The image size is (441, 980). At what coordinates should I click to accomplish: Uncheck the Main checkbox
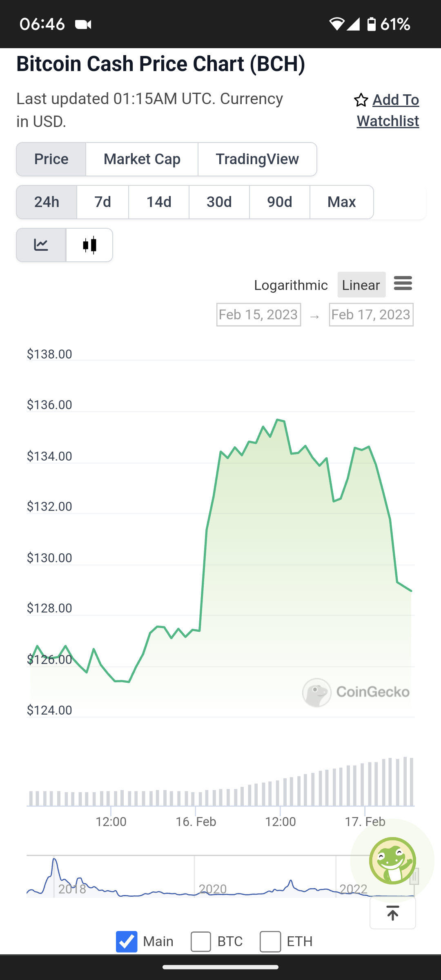point(127,942)
